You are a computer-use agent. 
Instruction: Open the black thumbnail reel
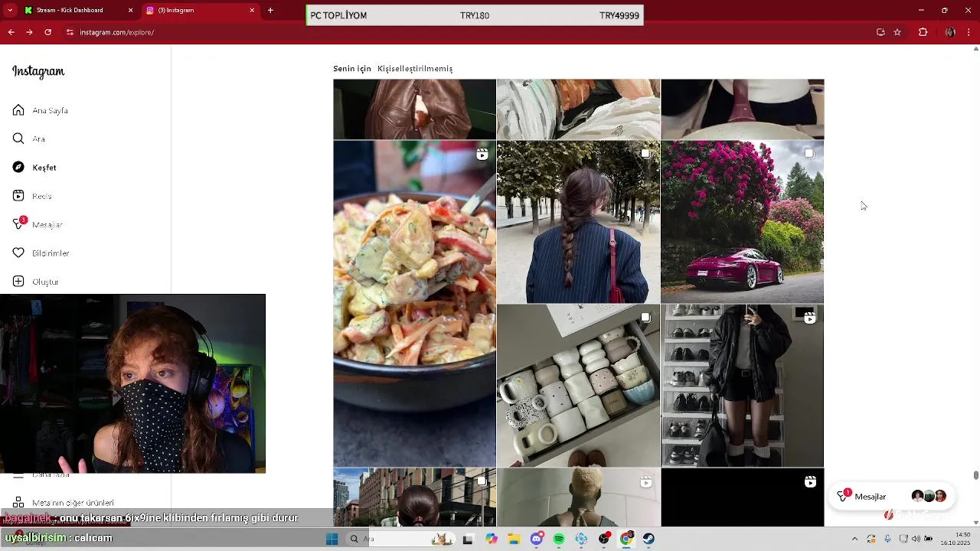(x=743, y=497)
